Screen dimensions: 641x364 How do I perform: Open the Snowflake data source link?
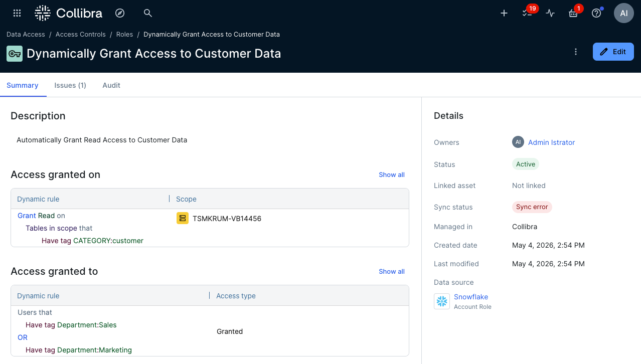(471, 297)
